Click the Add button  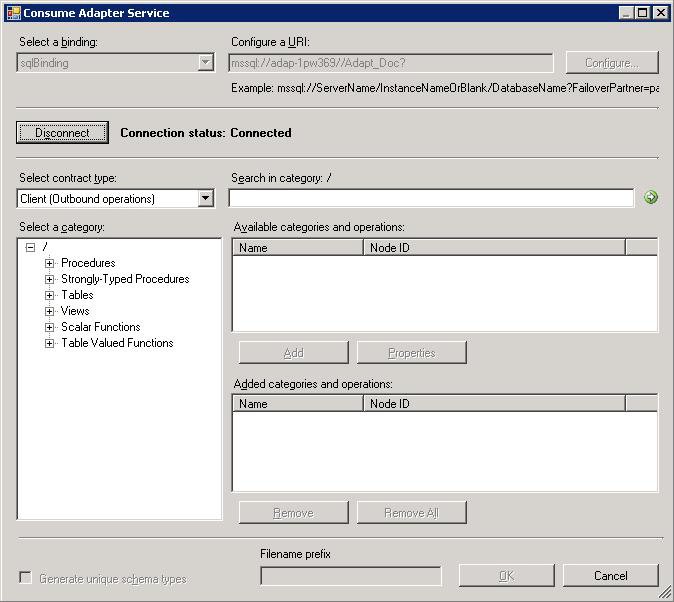[294, 353]
